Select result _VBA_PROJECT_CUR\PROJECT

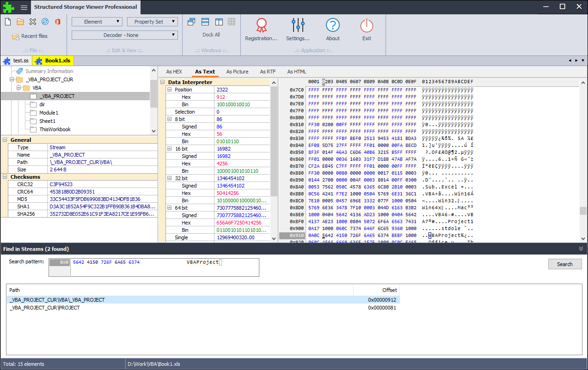[203, 308]
